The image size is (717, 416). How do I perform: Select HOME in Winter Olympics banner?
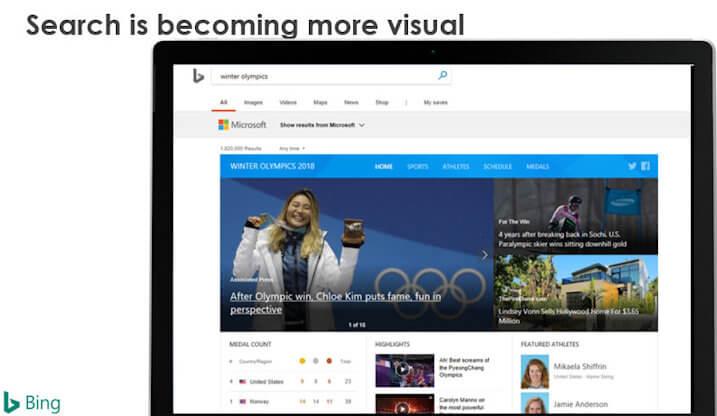pos(383,166)
